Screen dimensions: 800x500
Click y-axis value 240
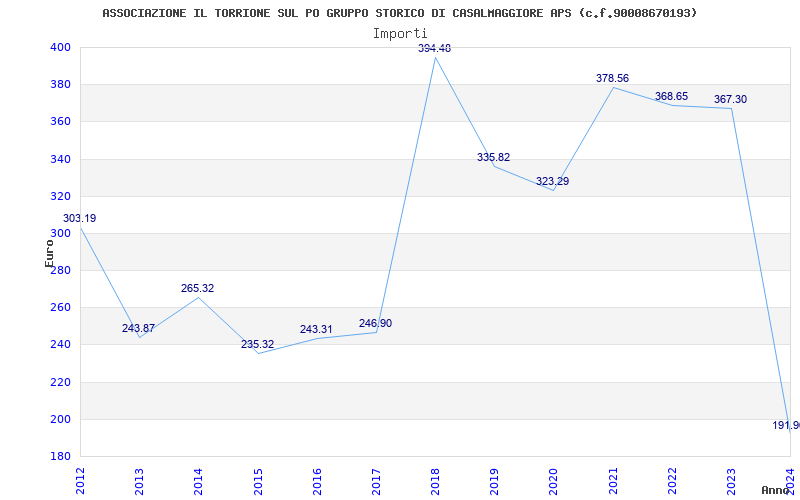click(60, 345)
